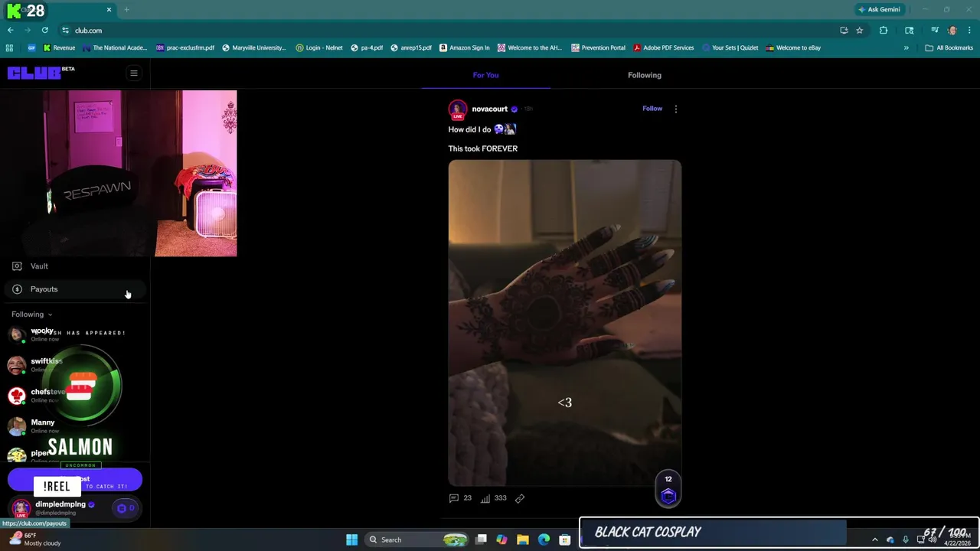Open the post's three-dot options menu
The image size is (980, 551).
click(675, 109)
